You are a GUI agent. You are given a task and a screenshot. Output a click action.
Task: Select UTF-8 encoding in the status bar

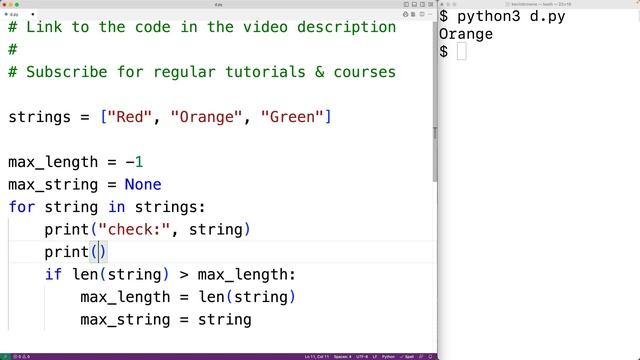362,357
